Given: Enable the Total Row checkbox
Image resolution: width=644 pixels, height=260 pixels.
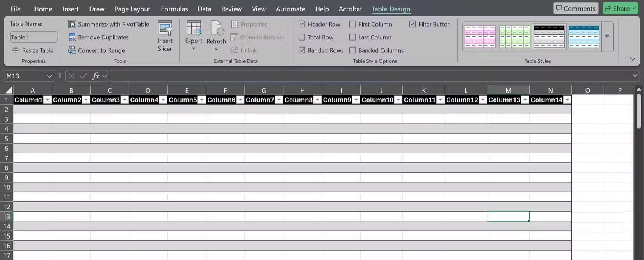Looking at the screenshot, I should click(302, 37).
